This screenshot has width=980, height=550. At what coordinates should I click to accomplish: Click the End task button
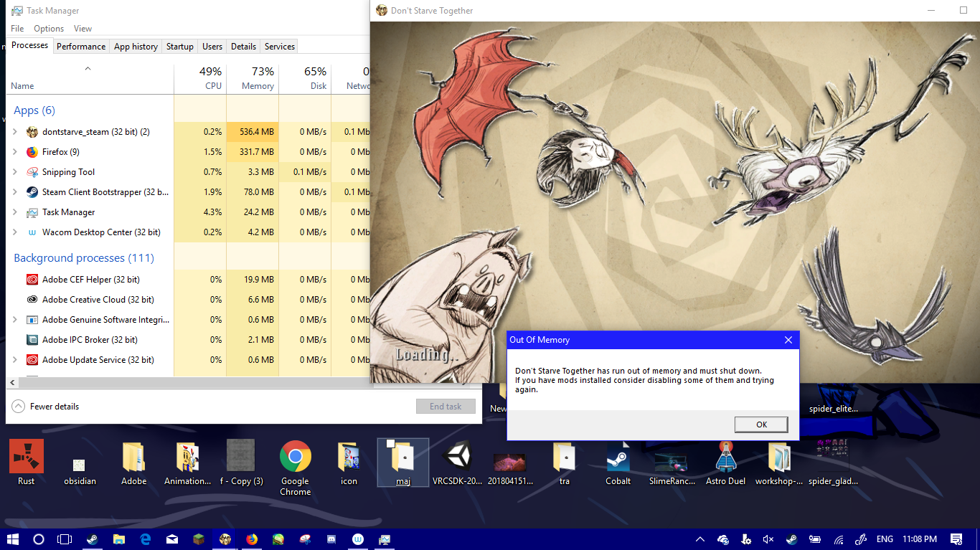446,407
